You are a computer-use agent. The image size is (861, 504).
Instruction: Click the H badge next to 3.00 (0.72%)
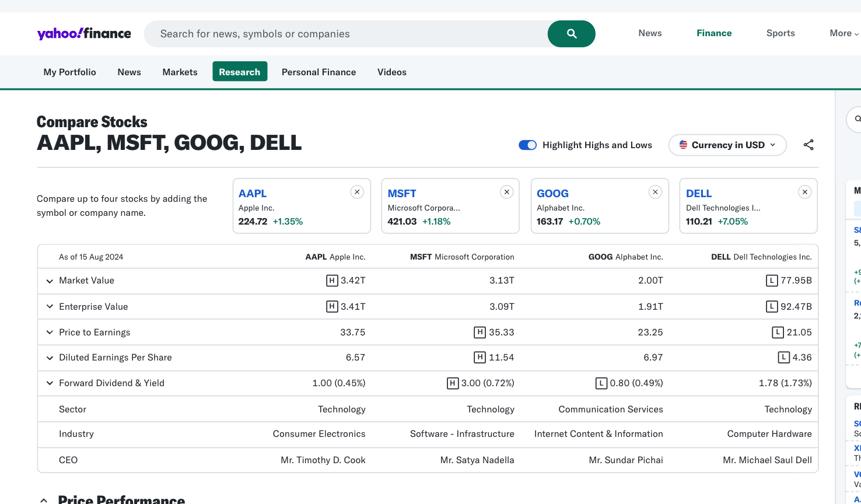[x=452, y=383]
